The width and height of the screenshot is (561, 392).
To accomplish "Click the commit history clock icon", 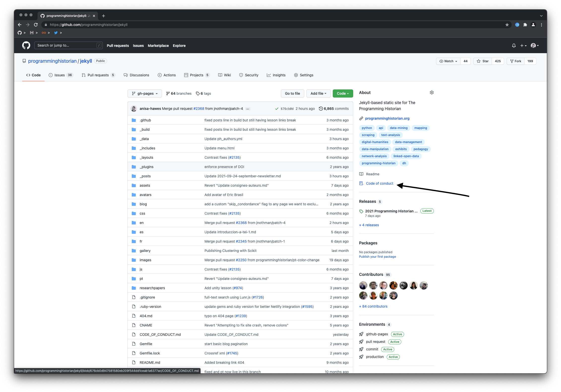I will tap(321, 108).
